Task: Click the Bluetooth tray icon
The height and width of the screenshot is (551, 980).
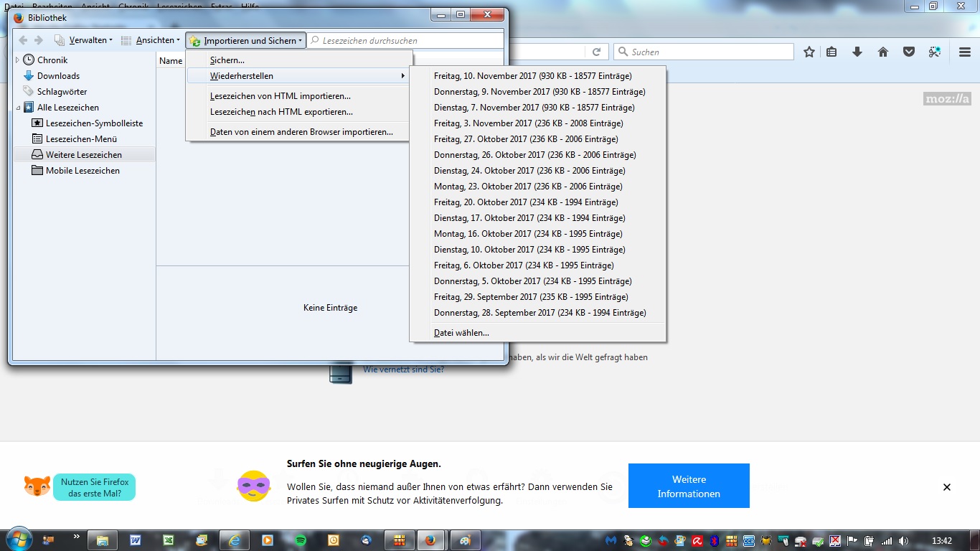Action: point(715,540)
